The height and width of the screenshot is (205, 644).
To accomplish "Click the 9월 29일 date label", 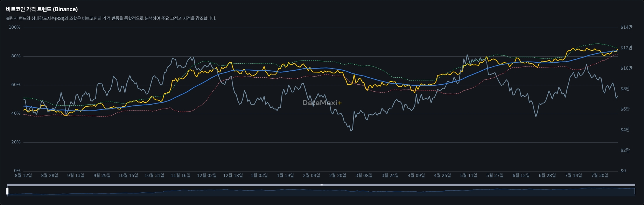I will pos(102,176).
